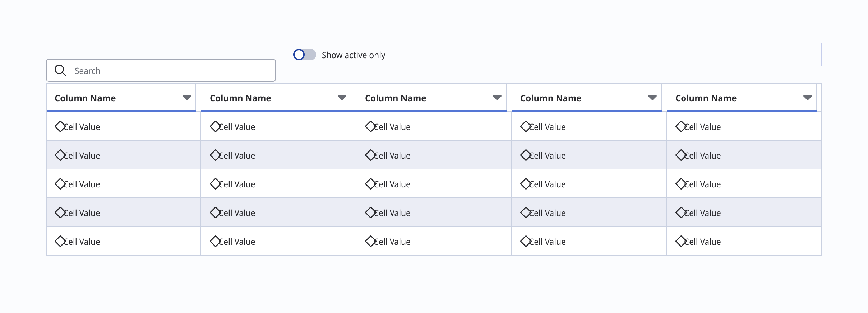Select the Cell Value text in row 4, column 2
This screenshot has height=313, width=868.
point(237,213)
